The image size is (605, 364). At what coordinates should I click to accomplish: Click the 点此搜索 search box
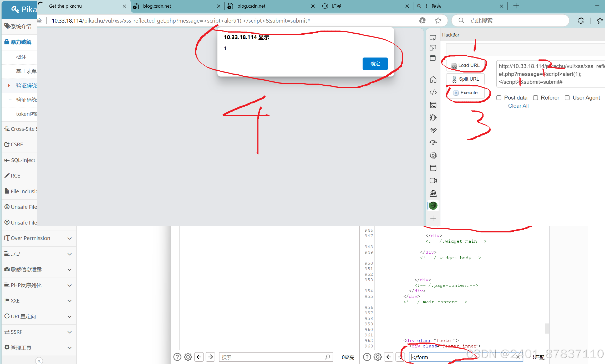click(510, 20)
